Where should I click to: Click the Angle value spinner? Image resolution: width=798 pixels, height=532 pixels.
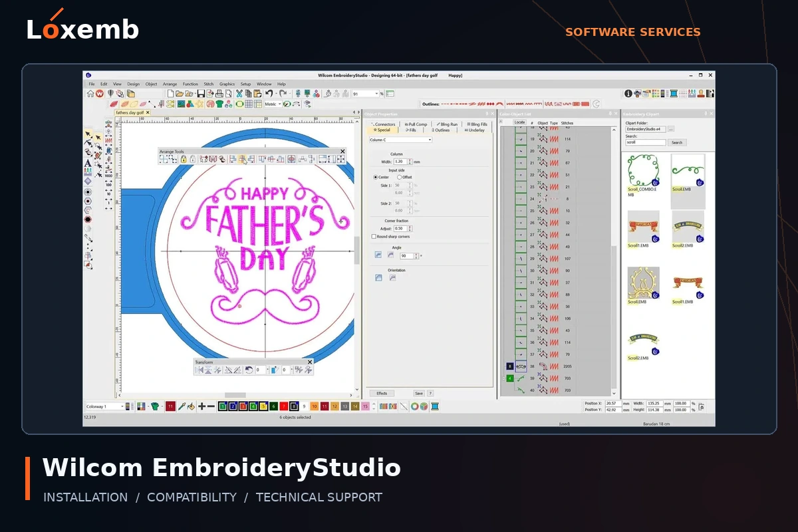pyautogui.click(x=417, y=255)
